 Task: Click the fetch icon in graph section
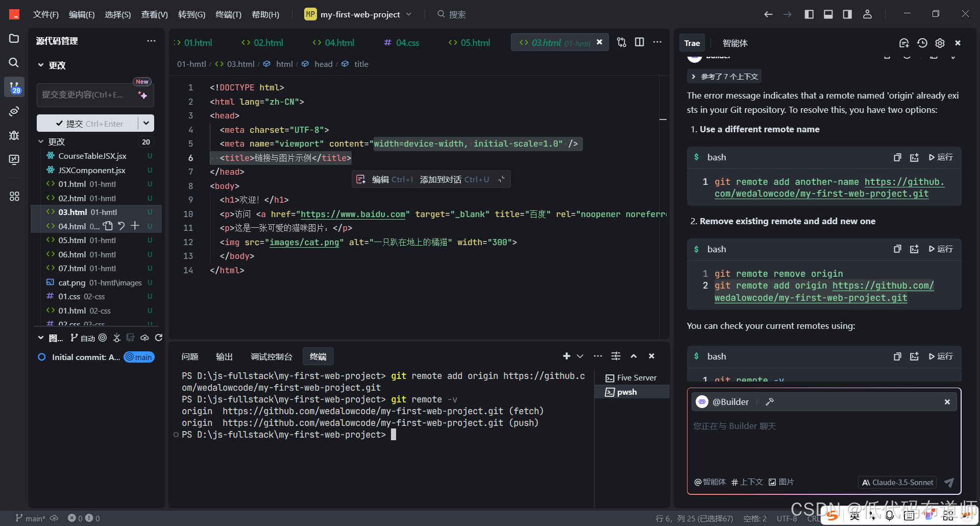click(117, 338)
